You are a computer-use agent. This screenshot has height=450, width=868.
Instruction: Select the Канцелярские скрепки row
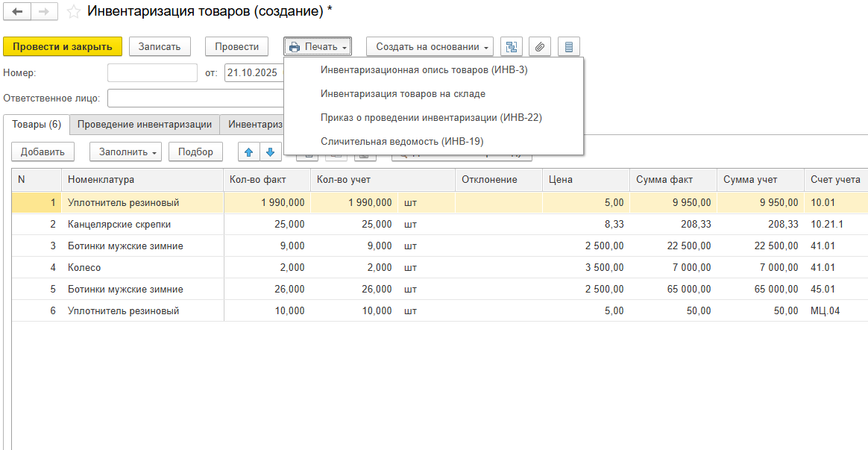point(119,224)
